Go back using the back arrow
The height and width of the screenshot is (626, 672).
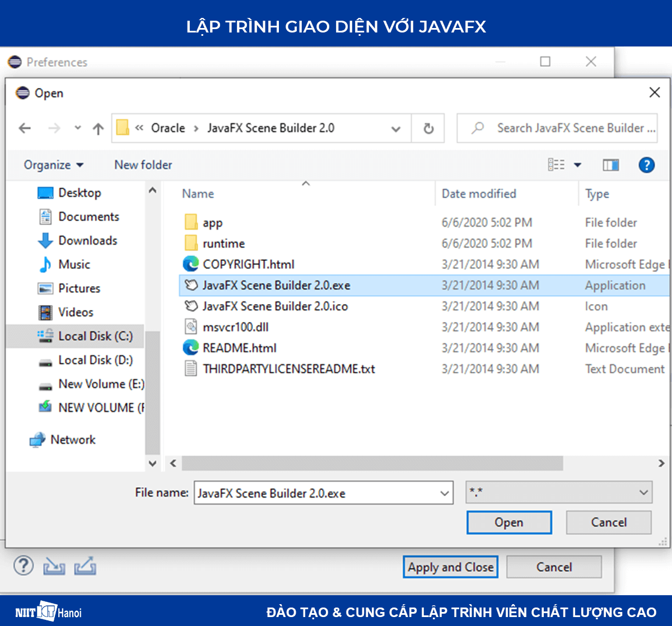tap(25, 128)
